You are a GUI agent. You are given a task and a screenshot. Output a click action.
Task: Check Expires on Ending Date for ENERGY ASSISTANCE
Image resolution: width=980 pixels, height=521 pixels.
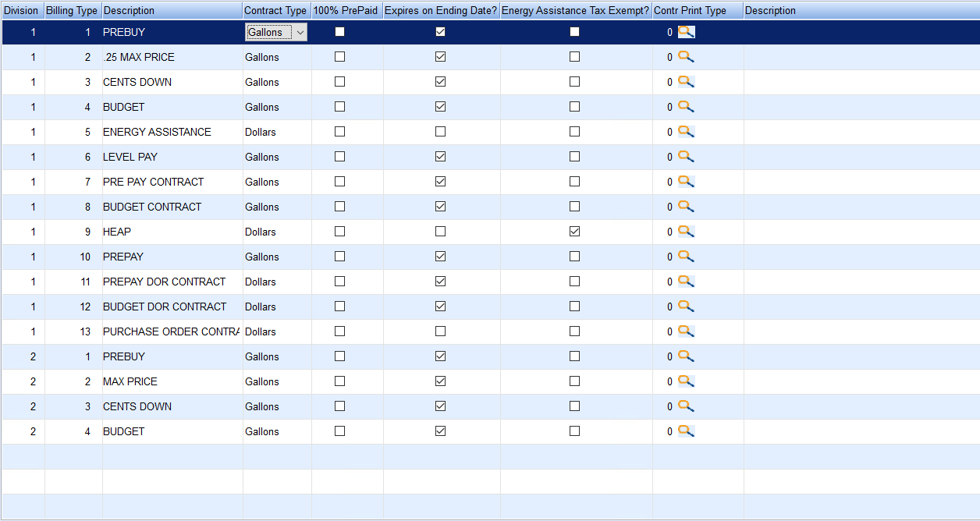[x=441, y=132]
